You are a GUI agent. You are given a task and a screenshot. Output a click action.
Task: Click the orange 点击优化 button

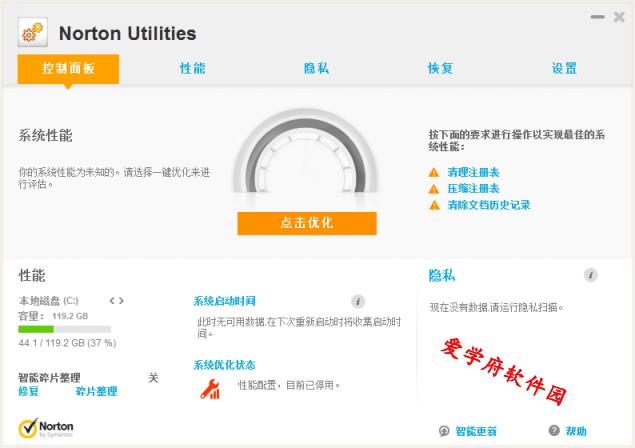click(307, 223)
